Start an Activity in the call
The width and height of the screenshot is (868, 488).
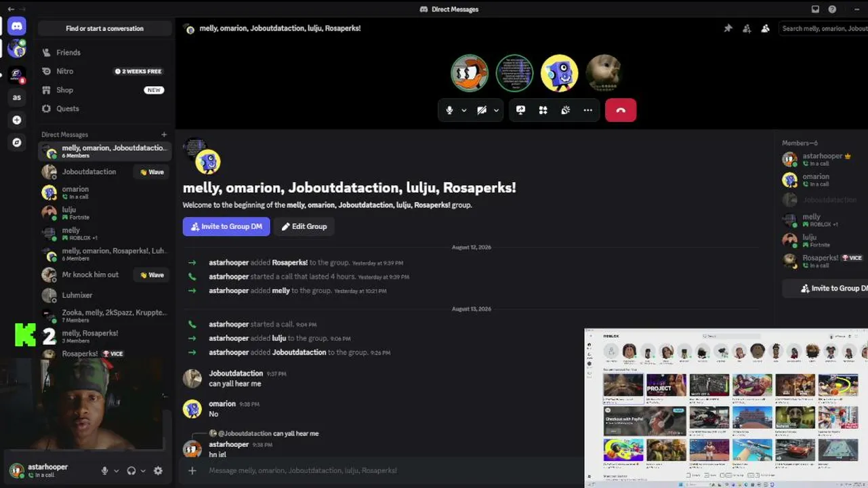(x=543, y=110)
